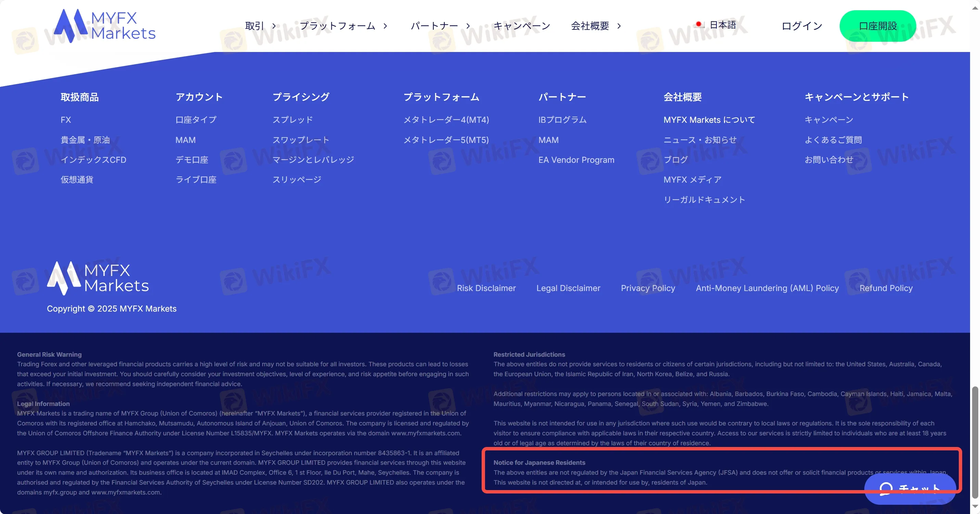Open the Refund Policy link

point(886,288)
